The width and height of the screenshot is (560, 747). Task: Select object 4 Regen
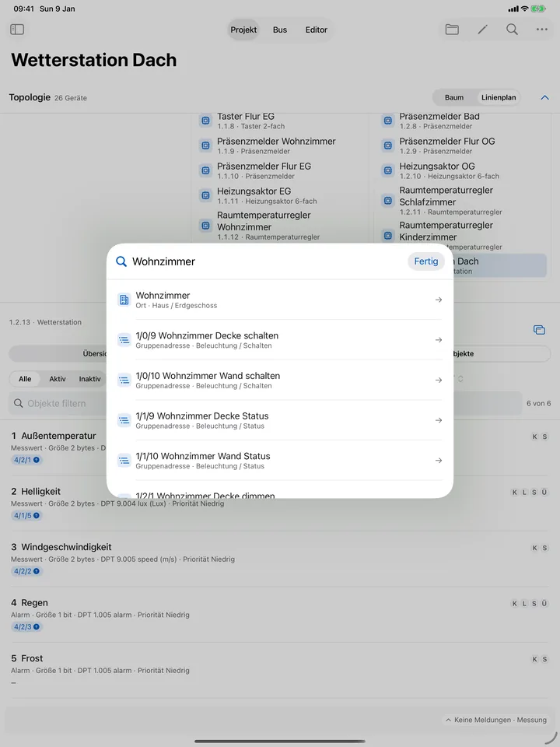280,615
